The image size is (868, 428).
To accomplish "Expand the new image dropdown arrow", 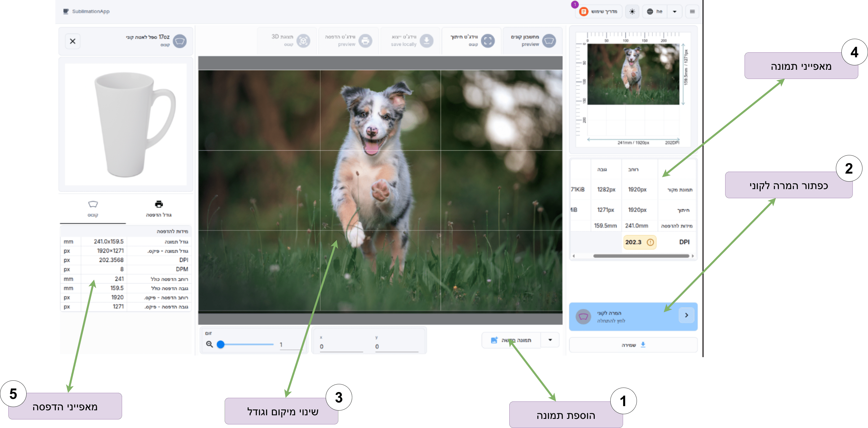I will click(x=550, y=340).
